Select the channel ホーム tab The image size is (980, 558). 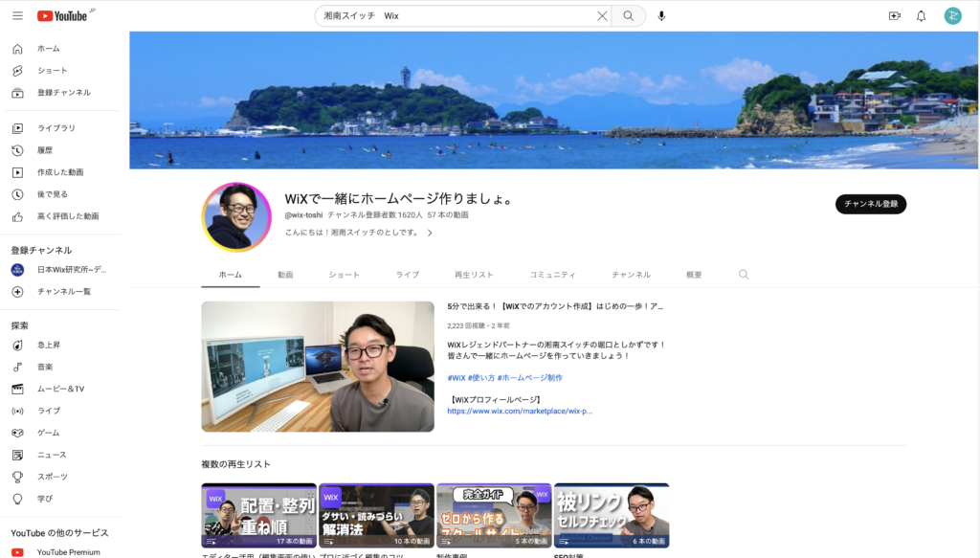click(x=231, y=275)
